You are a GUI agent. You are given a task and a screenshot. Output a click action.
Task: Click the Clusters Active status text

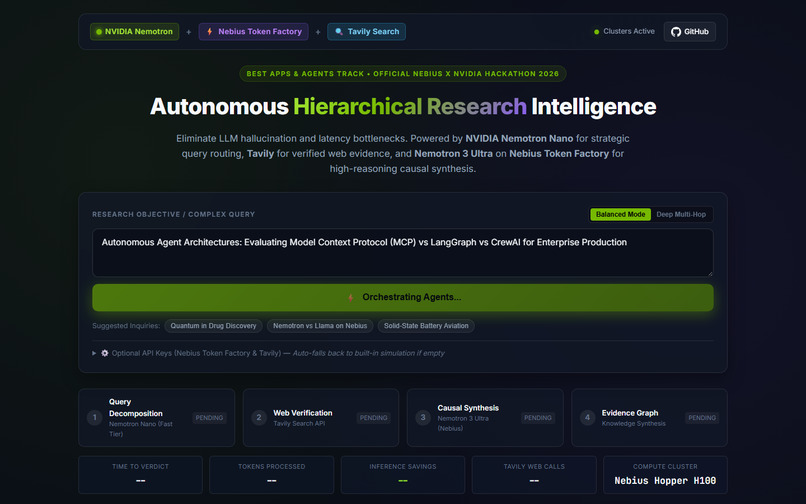[x=629, y=31]
